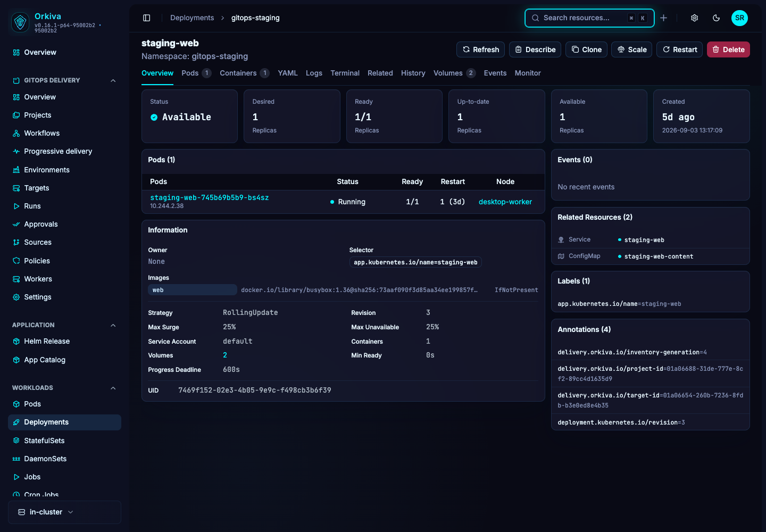Click the Describe button
Screen dimensions: 766x532
[535, 49]
